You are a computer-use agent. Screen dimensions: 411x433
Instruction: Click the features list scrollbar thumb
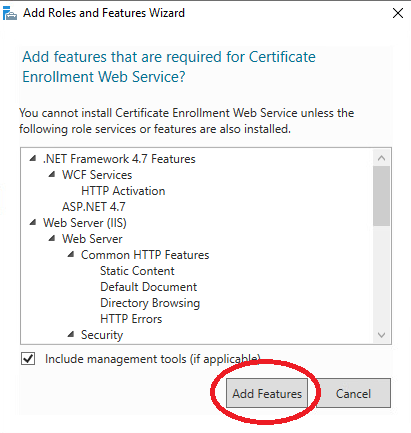click(x=382, y=196)
